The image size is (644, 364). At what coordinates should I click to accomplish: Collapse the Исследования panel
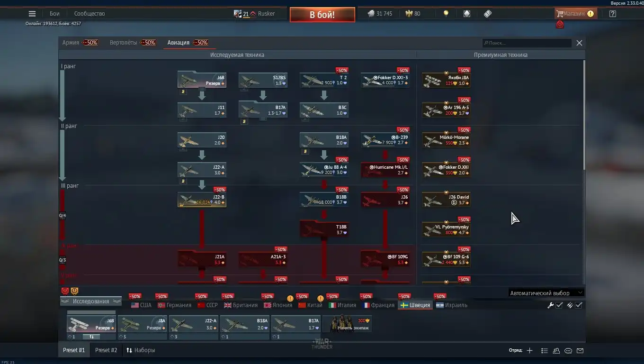click(90, 301)
